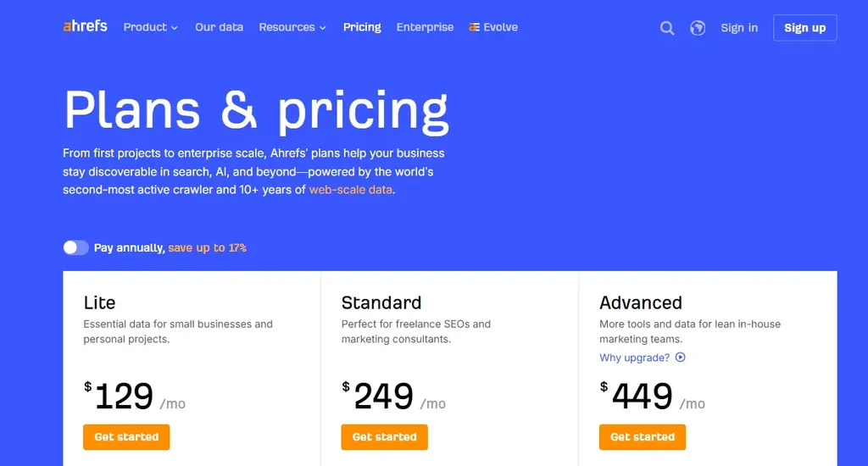Go to the Enterprise page
Screen dimensions: 868x466
coord(425,27)
